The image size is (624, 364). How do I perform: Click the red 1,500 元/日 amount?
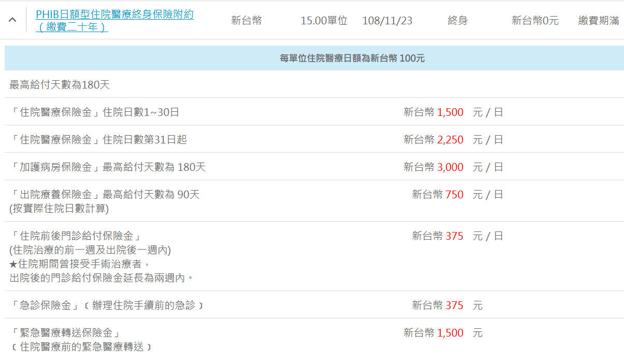click(450, 112)
